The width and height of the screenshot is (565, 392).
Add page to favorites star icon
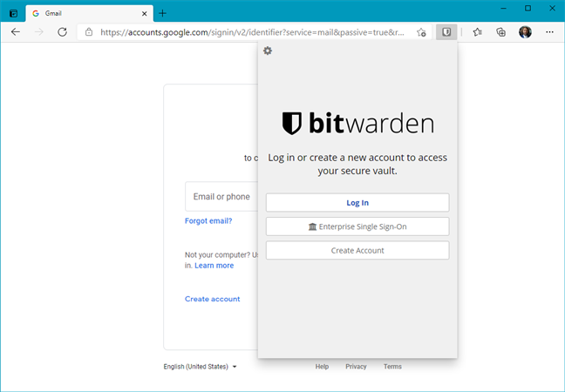421,32
